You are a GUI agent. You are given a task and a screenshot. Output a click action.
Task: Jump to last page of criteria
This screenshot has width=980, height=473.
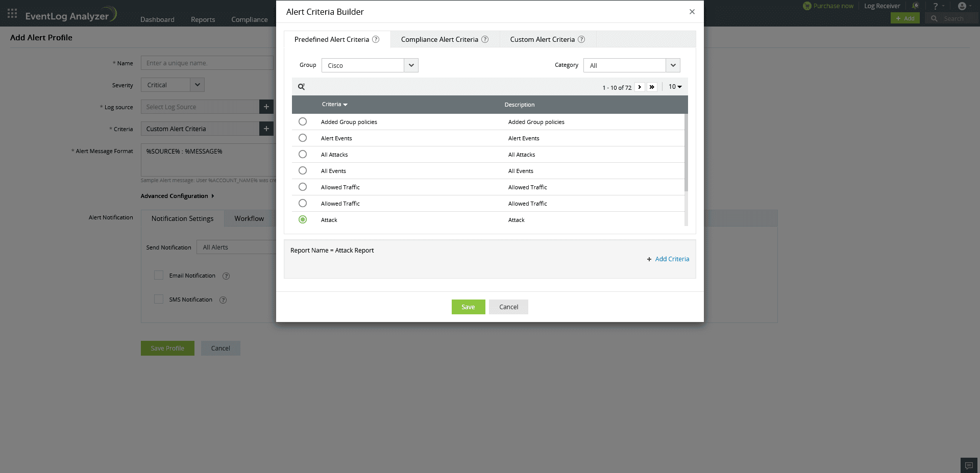652,87
